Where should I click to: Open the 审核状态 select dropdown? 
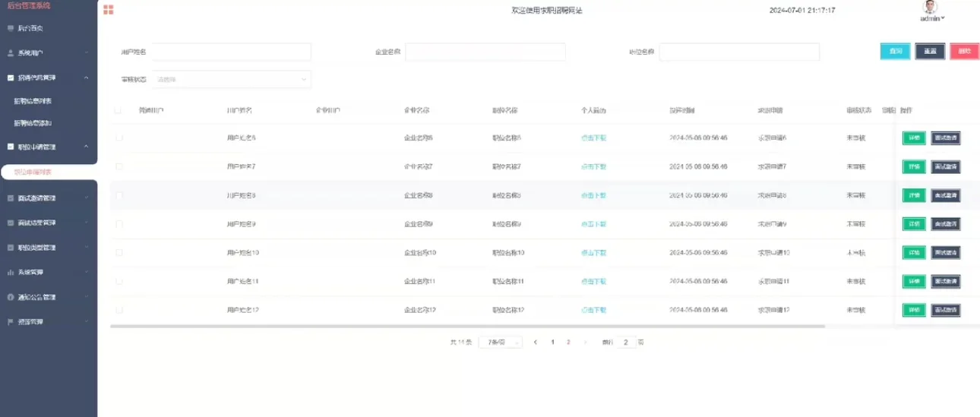tap(232, 79)
